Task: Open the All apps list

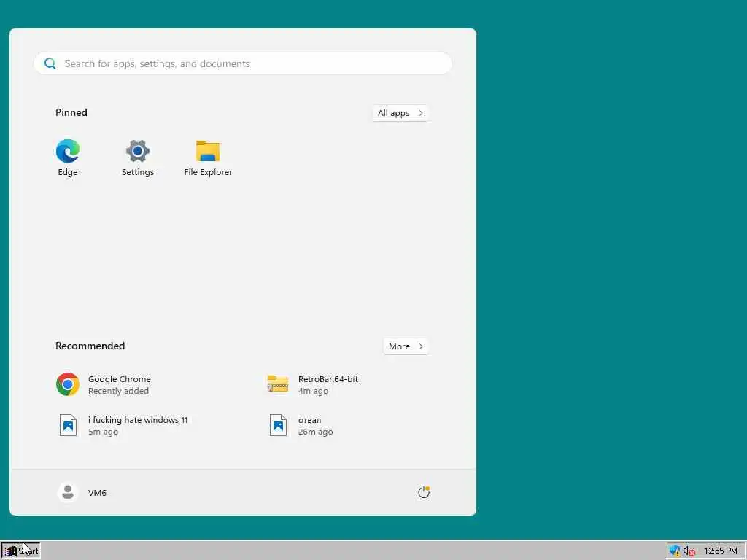Action: click(400, 113)
